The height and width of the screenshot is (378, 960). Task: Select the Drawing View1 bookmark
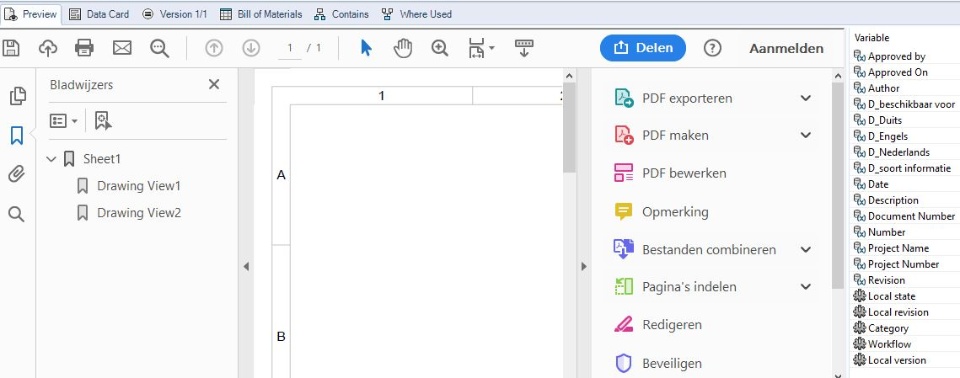(139, 186)
